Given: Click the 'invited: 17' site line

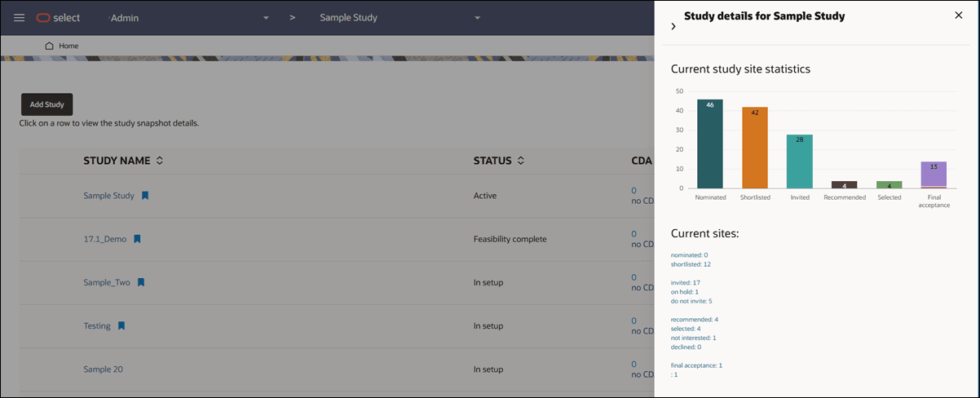Looking at the screenshot, I should tap(686, 282).
